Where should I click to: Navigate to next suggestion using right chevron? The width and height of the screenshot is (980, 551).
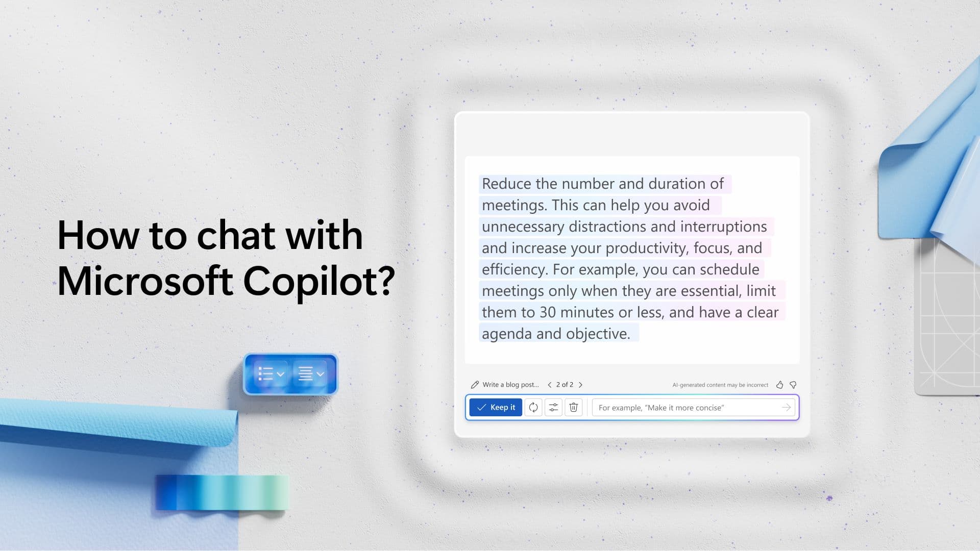580,384
